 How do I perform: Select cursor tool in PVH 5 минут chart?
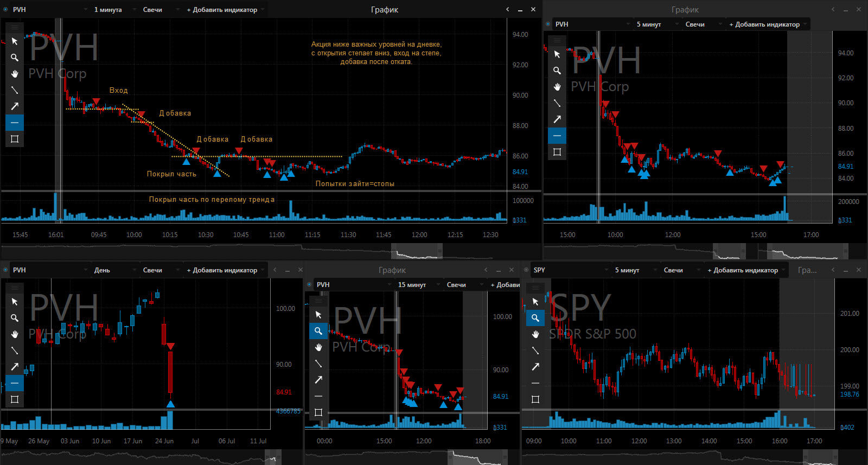click(557, 54)
